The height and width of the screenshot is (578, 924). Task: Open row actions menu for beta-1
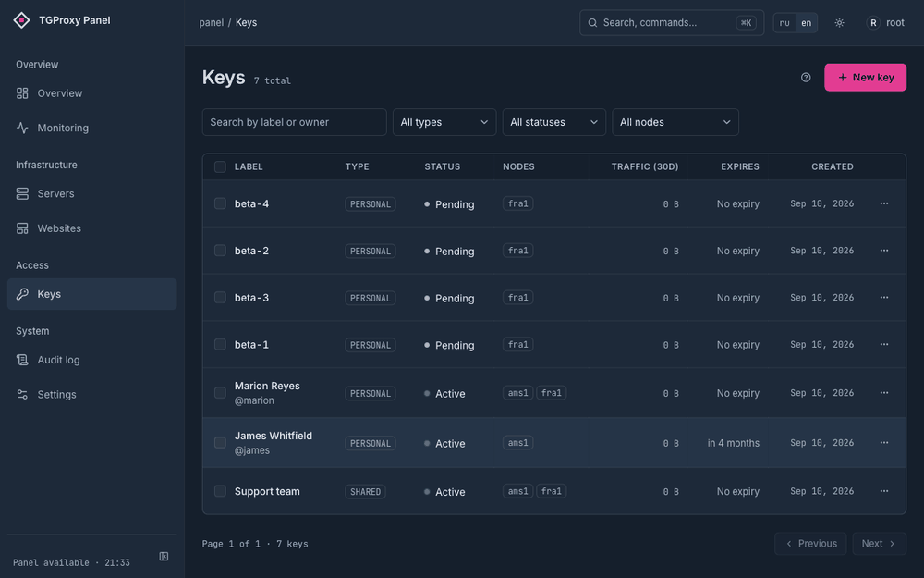pyautogui.click(x=884, y=344)
